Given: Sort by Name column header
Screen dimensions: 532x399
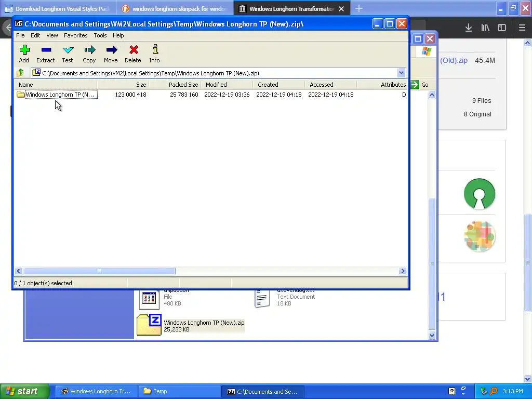Looking at the screenshot, I should pos(56,85).
